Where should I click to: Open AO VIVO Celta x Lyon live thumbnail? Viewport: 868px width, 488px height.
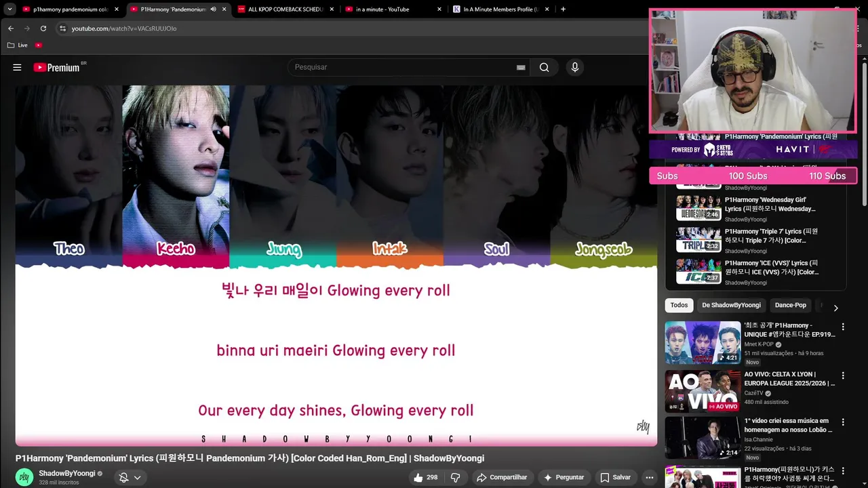click(703, 391)
